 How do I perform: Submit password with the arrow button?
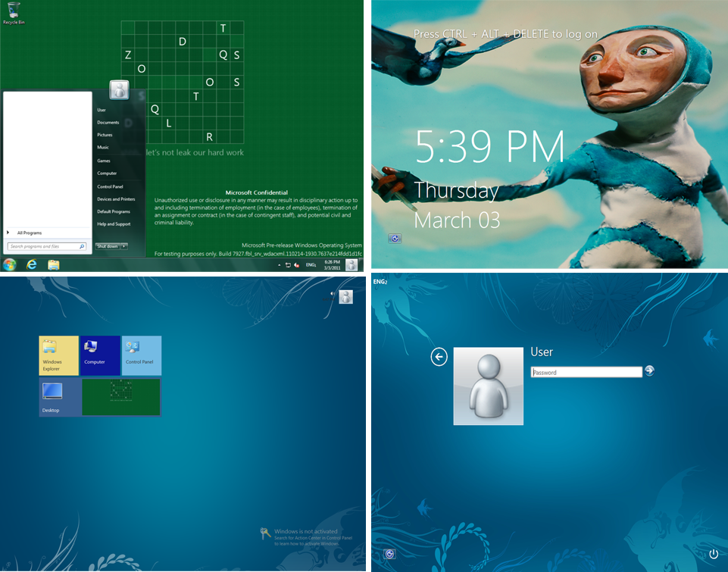pos(649,371)
